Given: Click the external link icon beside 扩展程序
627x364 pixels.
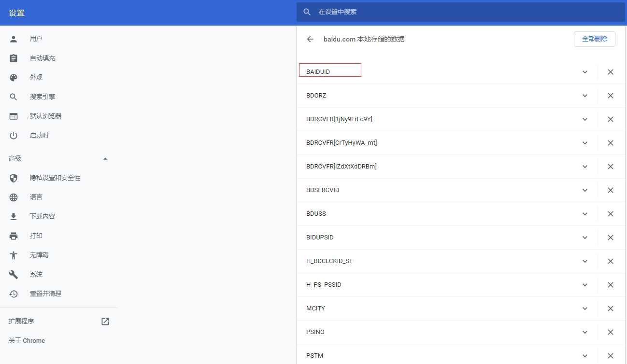Looking at the screenshot, I should [x=105, y=321].
